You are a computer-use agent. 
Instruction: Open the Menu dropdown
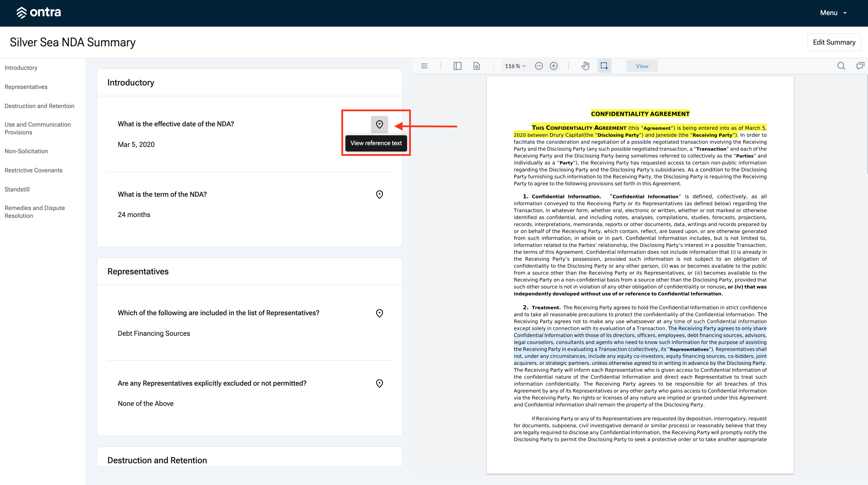pyautogui.click(x=833, y=13)
